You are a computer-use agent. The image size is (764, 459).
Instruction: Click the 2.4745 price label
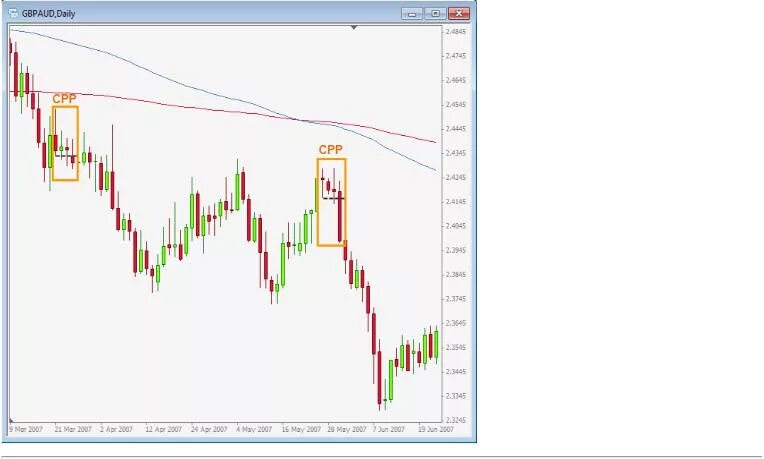point(456,56)
